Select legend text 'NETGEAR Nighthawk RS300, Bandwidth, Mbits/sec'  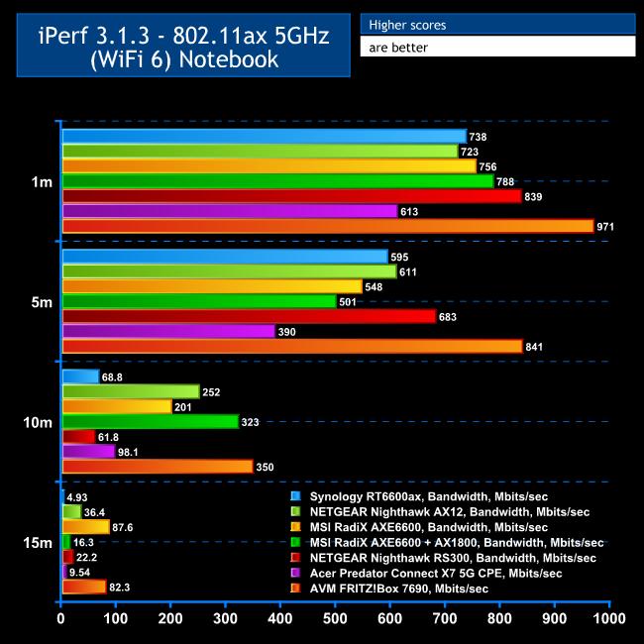coord(453,558)
